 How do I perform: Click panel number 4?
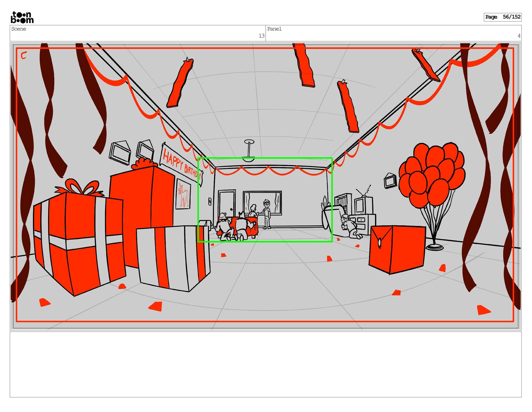(519, 36)
